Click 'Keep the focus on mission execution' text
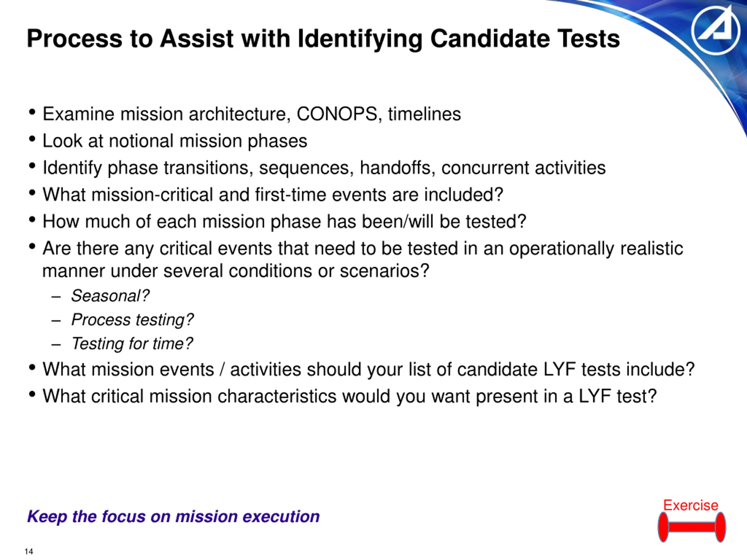 (173, 517)
